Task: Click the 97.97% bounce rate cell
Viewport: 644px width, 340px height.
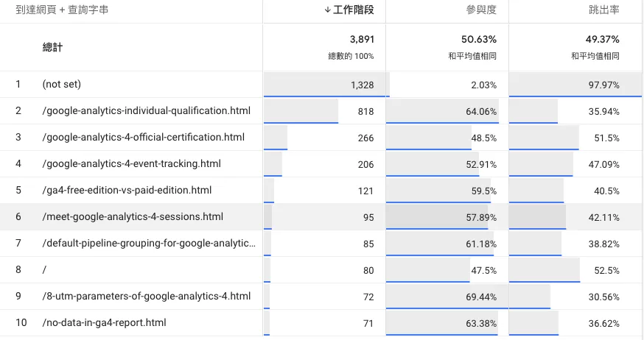Action: point(575,85)
